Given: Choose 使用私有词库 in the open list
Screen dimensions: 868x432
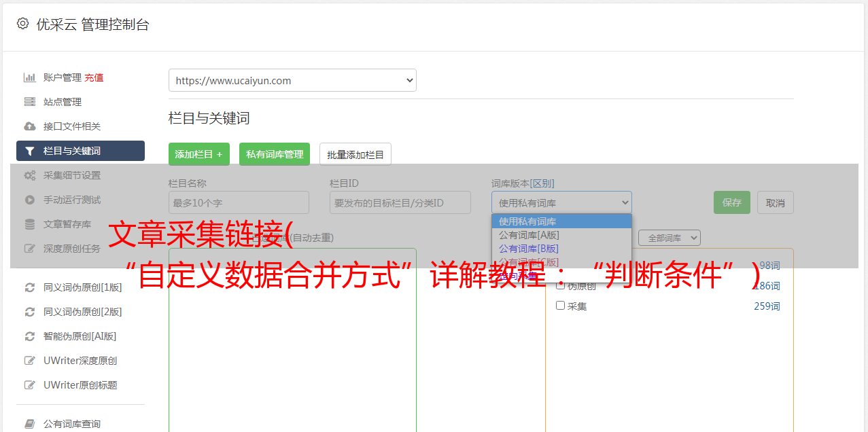Looking at the screenshot, I should coord(561,221).
